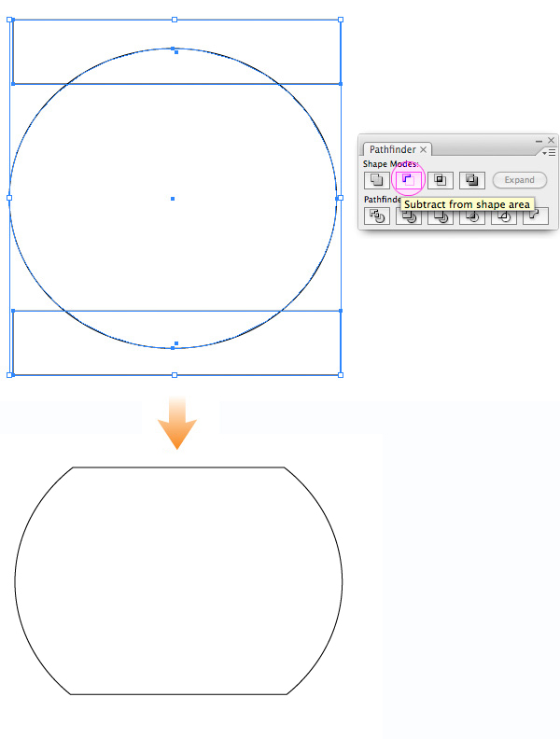Click the top-center bounding box handle
560x739 pixels.
[175, 19]
